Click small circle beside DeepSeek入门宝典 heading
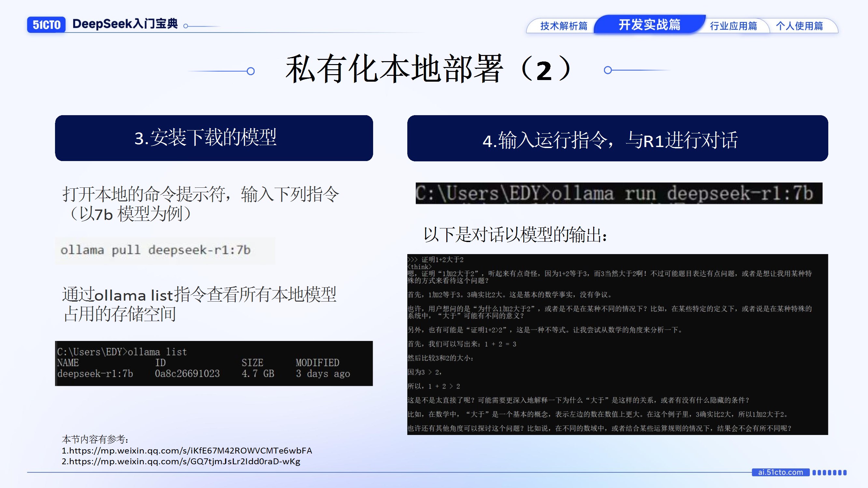The width and height of the screenshot is (868, 488). pyautogui.click(x=186, y=26)
